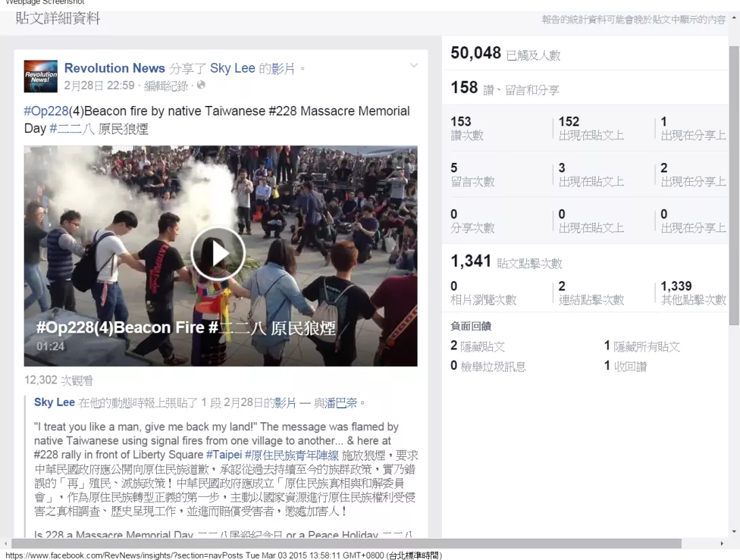Click the Revolution News profile avatar
The image size is (740, 560).
click(41, 76)
